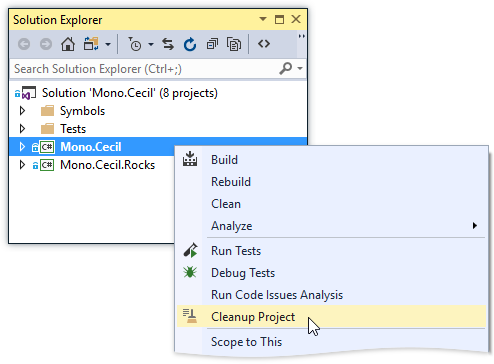Switch Solutions and Folders views icon
The height and width of the screenshot is (364, 494).
click(x=91, y=44)
